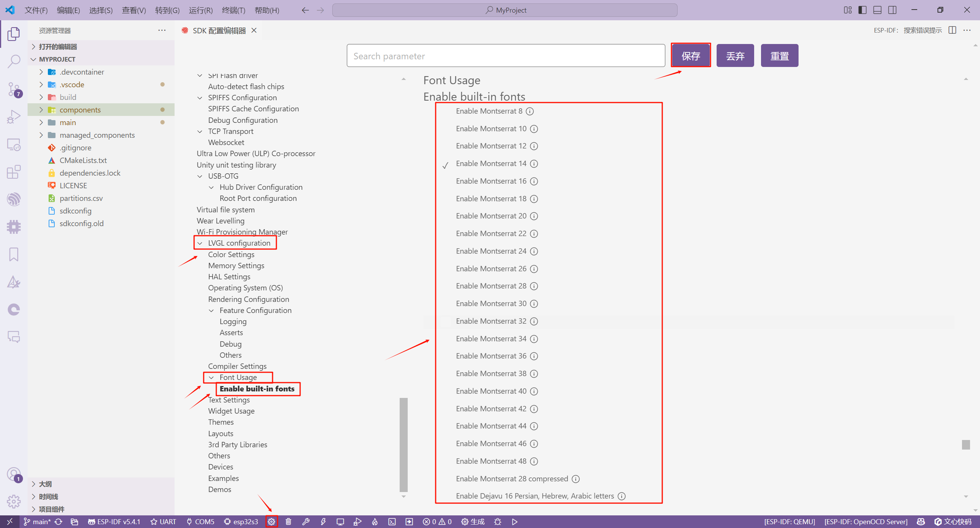The width and height of the screenshot is (980, 528).
Task: Disable the Montserrat 14 checkbox
Action: [x=445, y=165]
